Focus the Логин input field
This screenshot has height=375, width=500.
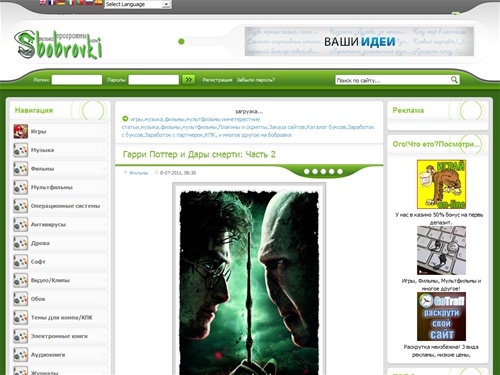pyautogui.click(x=77, y=80)
